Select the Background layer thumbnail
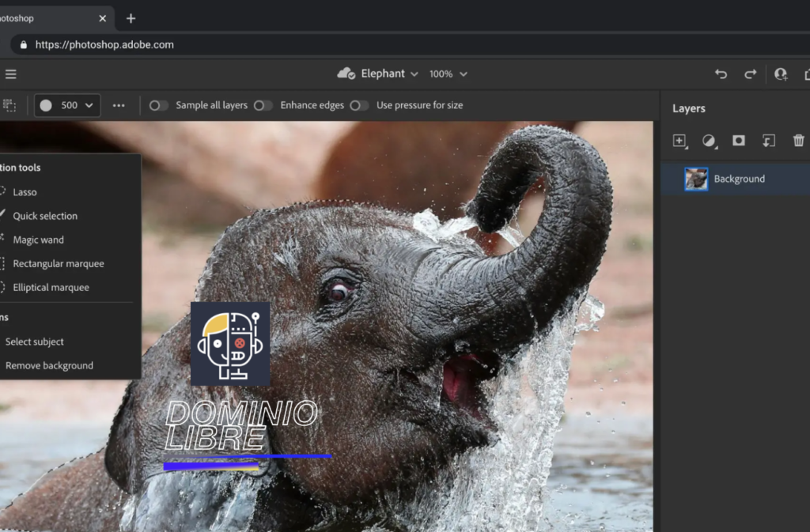This screenshot has height=532, width=810. (696, 179)
